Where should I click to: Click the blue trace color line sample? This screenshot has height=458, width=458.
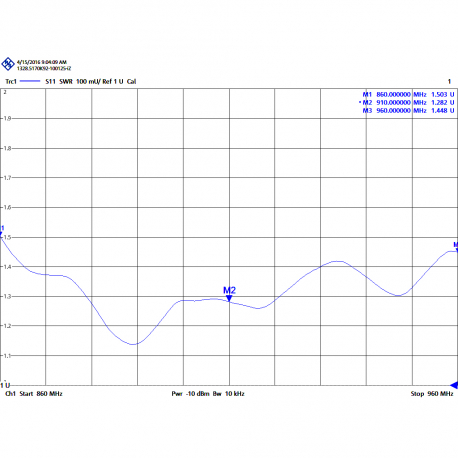(30, 81)
